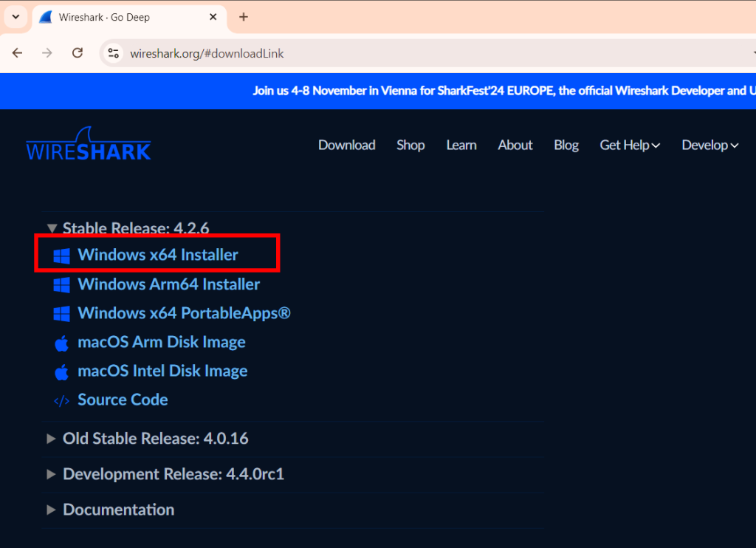756x548 pixels.
Task: Reload the page with refresh icon
Action: tap(78, 53)
